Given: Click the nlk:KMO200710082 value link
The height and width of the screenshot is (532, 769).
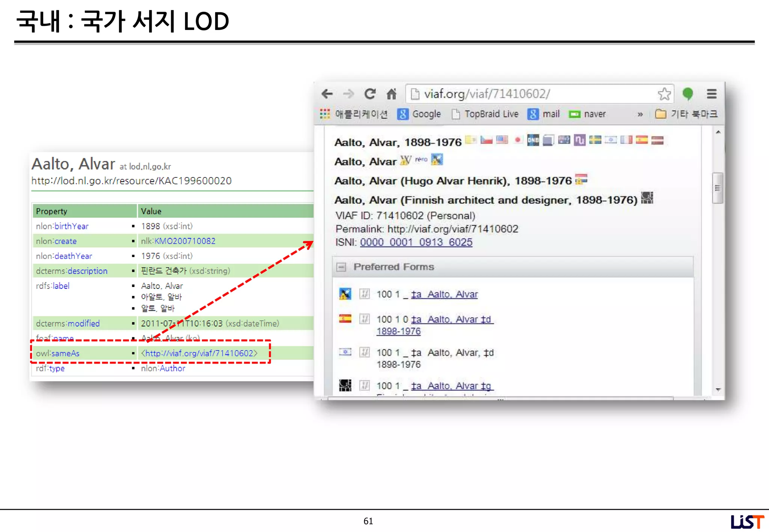Looking at the screenshot, I should (184, 241).
